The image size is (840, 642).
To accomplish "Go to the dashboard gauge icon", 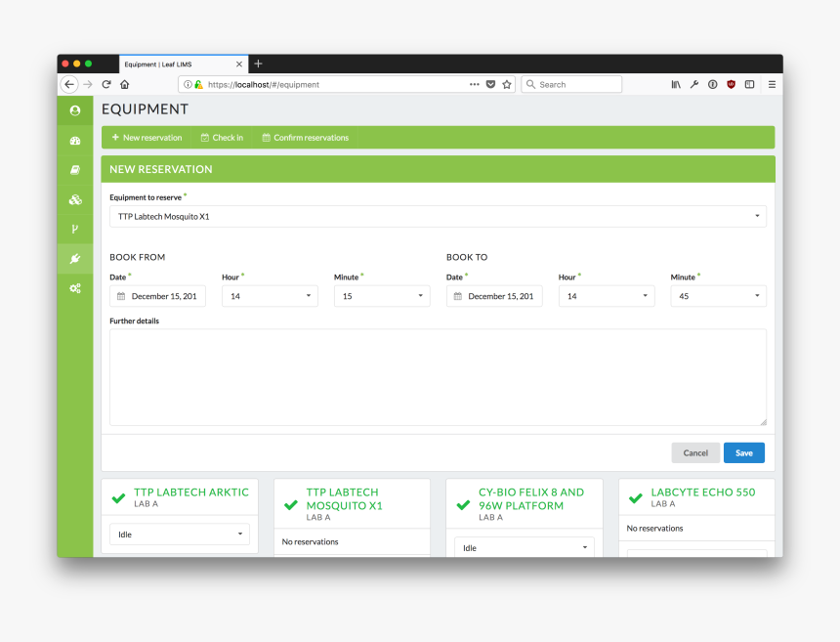I will click(x=75, y=141).
